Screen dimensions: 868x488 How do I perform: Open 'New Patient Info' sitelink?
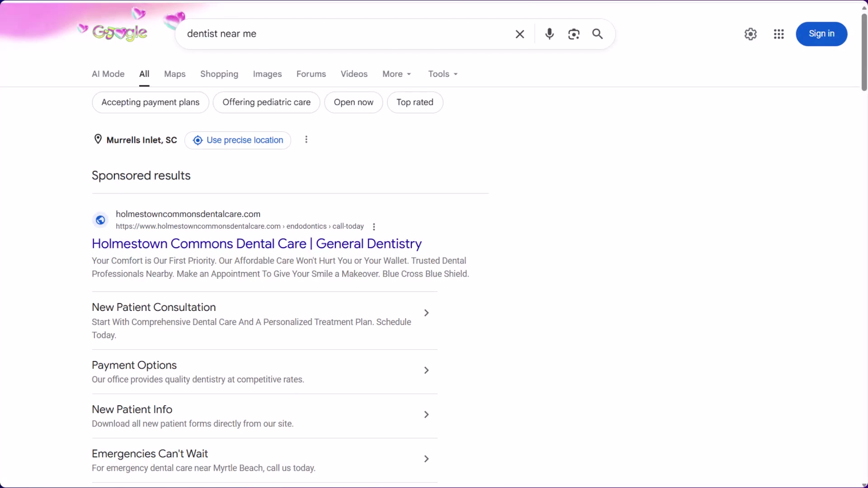(132, 410)
